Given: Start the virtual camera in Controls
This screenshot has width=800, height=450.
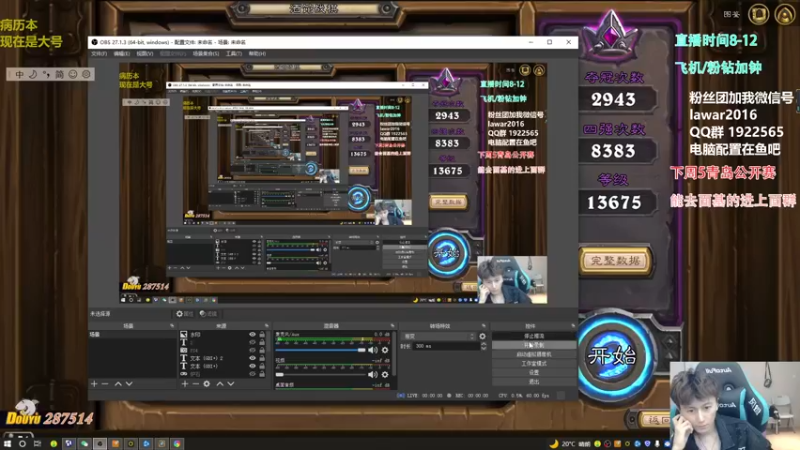Looking at the screenshot, I should [534, 354].
